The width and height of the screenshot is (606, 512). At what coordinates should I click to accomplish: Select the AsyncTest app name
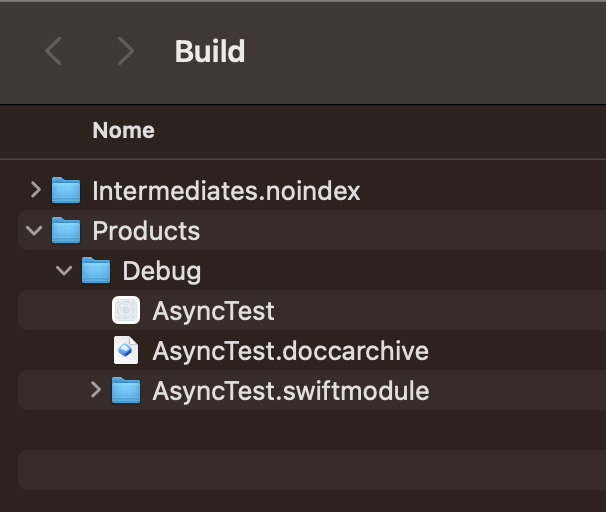pyautogui.click(x=213, y=311)
